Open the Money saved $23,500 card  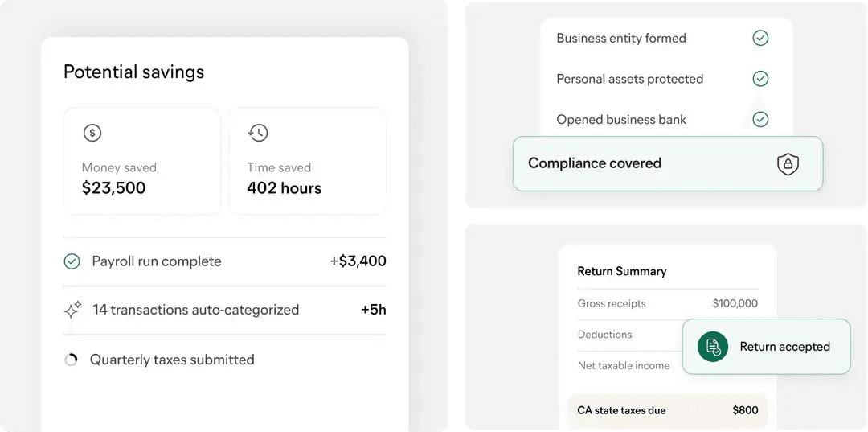coord(142,161)
